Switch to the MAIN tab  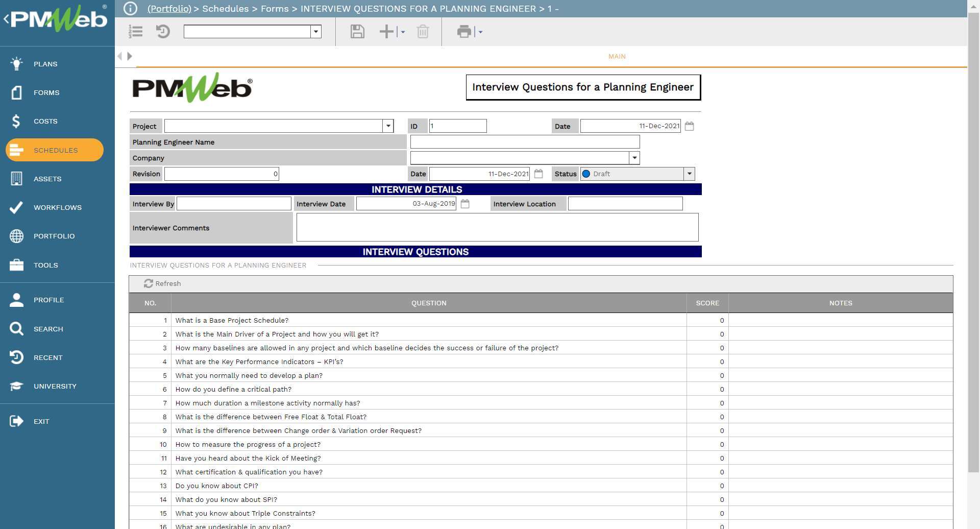(x=617, y=56)
